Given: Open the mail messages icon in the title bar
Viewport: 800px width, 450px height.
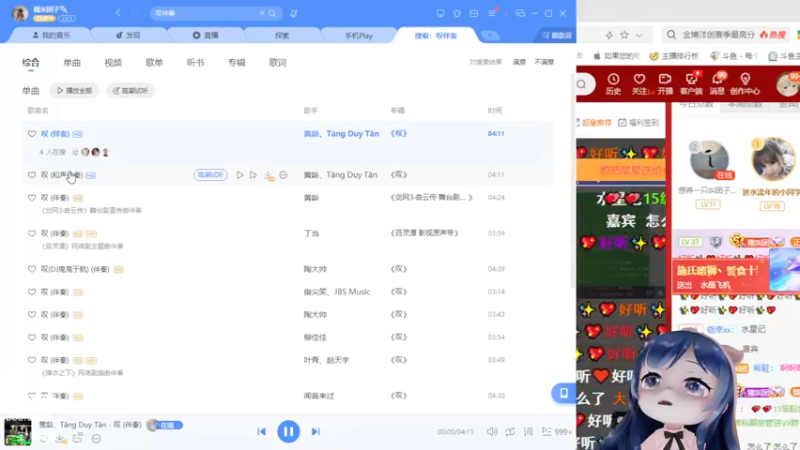Looking at the screenshot, I should coord(474,13).
